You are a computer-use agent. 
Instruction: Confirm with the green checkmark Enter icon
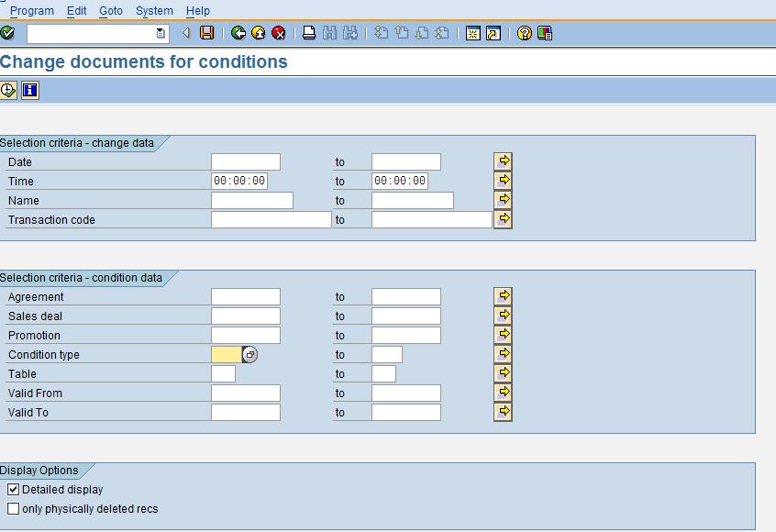click(x=9, y=34)
